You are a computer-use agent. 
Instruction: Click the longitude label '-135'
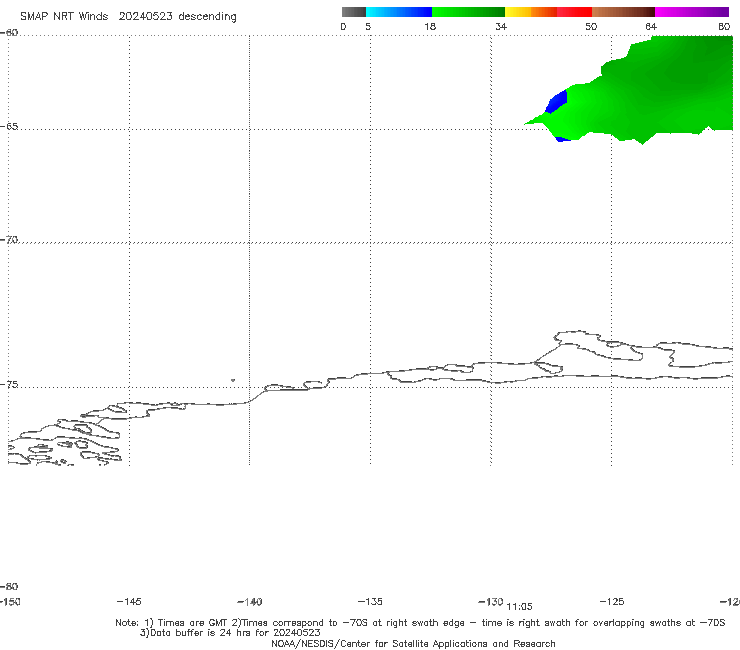[370, 601]
